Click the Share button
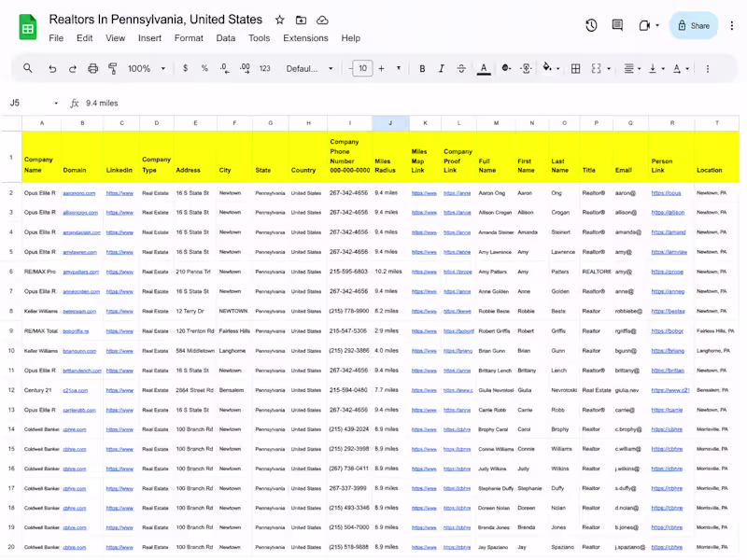The image size is (747, 560). click(694, 26)
